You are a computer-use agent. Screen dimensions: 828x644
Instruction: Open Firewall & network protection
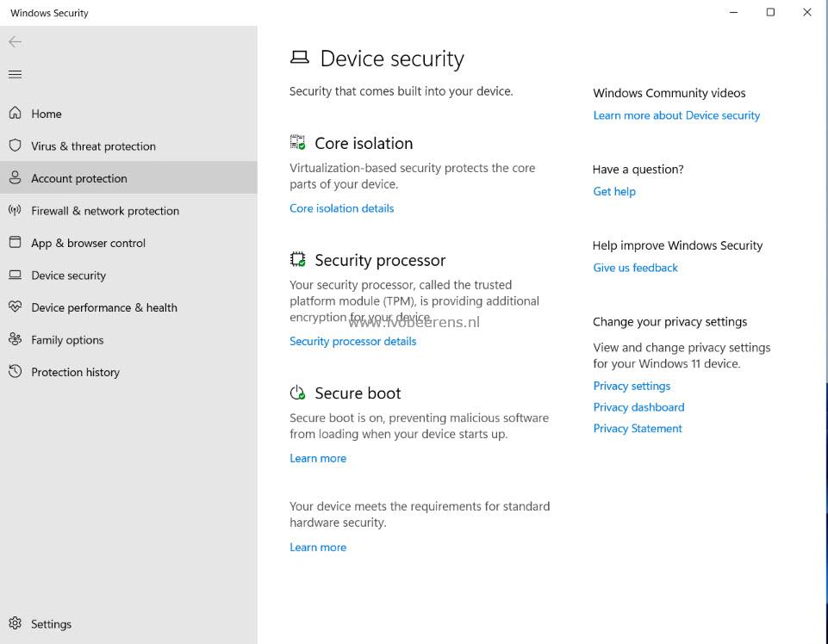click(x=105, y=211)
